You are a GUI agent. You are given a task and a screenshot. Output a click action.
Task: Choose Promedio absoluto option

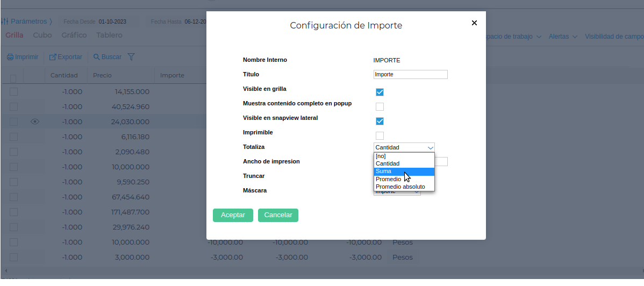tap(404, 187)
